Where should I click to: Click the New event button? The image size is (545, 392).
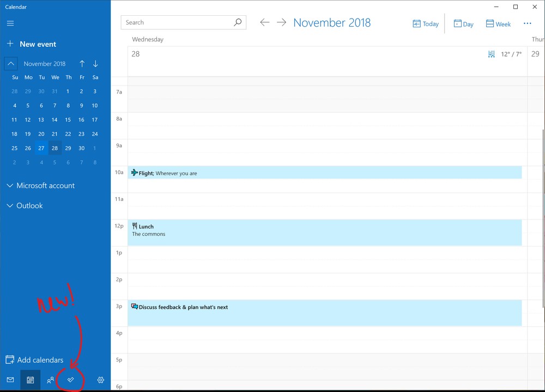[x=32, y=44]
